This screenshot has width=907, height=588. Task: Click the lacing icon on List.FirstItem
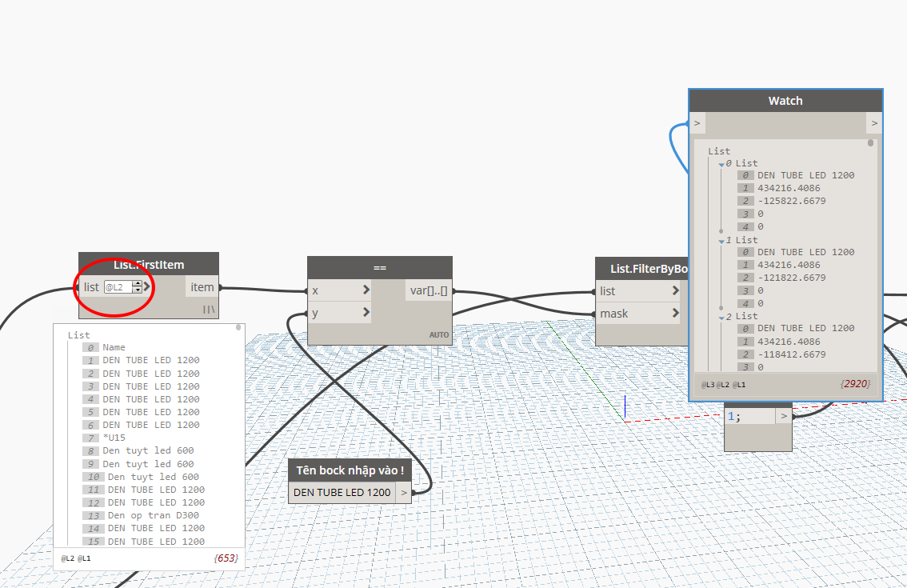(209, 310)
